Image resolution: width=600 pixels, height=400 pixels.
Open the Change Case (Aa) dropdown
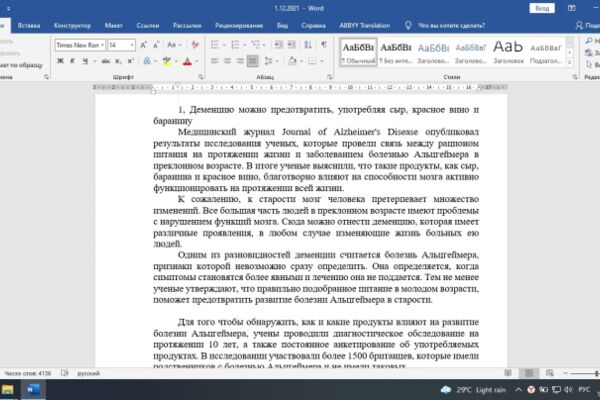click(x=174, y=45)
